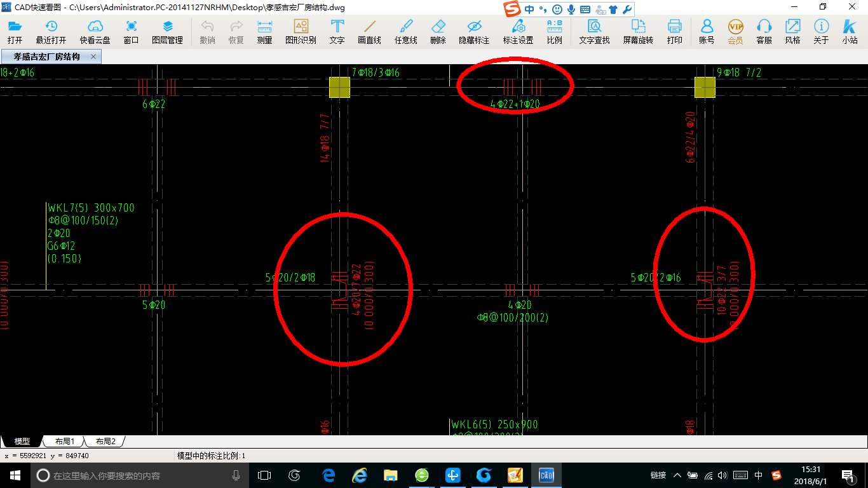Click the VIP member icon (会员)

[735, 32]
